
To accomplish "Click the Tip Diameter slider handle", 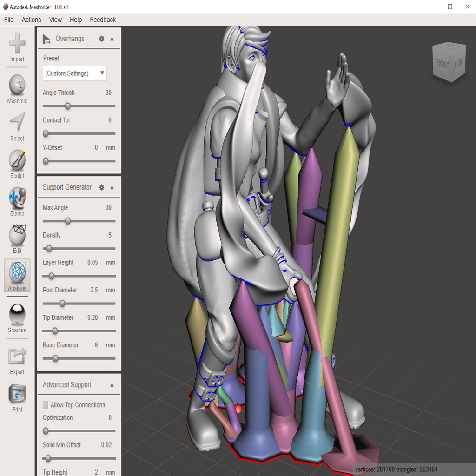I will pyautogui.click(x=55, y=331).
